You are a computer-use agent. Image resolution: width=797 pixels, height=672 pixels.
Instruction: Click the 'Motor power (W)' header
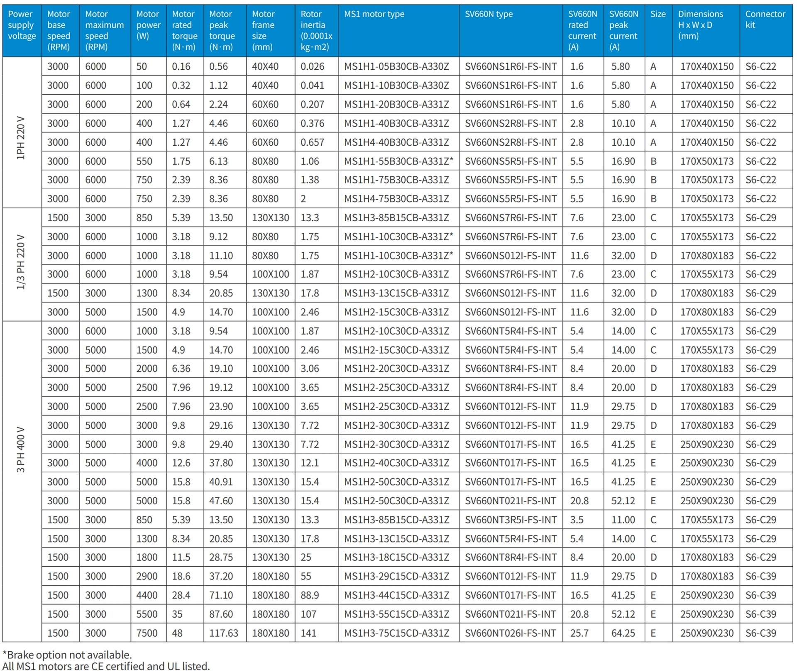tap(149, 30)
